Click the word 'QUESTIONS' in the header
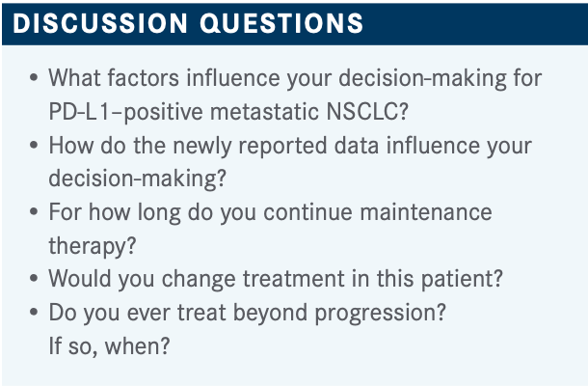 coord(281,23)
